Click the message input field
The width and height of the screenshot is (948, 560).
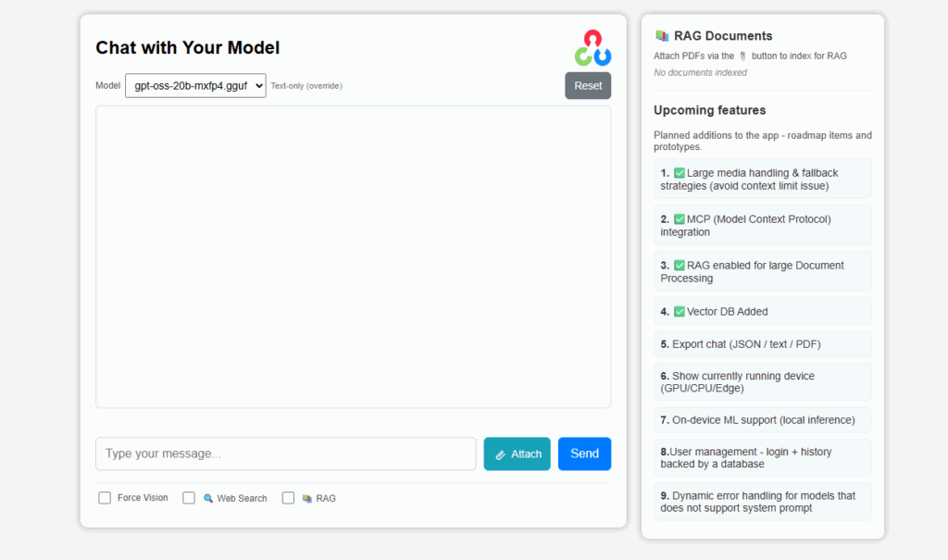click(x=285, y=454)
